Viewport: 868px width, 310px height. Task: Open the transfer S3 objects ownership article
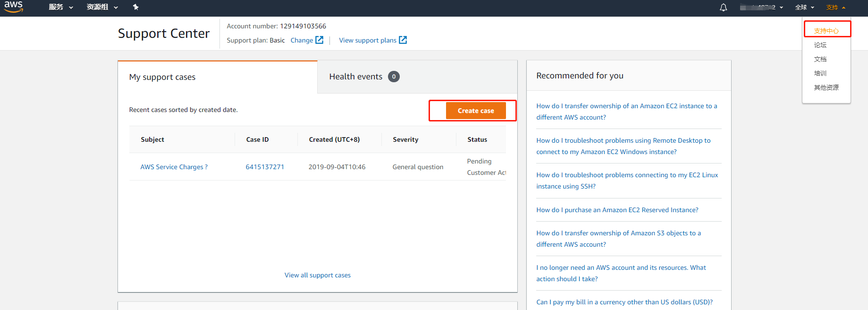click(618, 239)
